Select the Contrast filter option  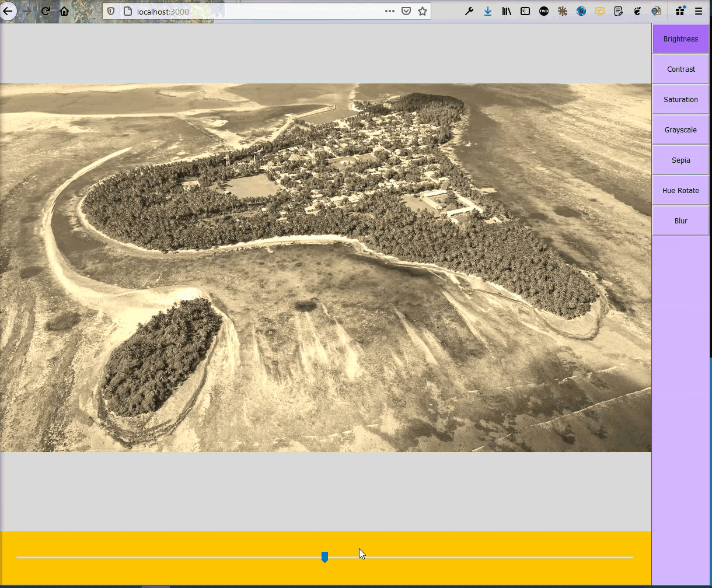click(x=680, y=69)
